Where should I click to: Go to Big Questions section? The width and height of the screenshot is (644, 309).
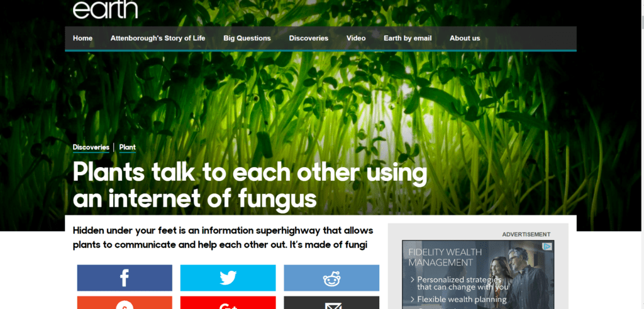pos(247,38)
